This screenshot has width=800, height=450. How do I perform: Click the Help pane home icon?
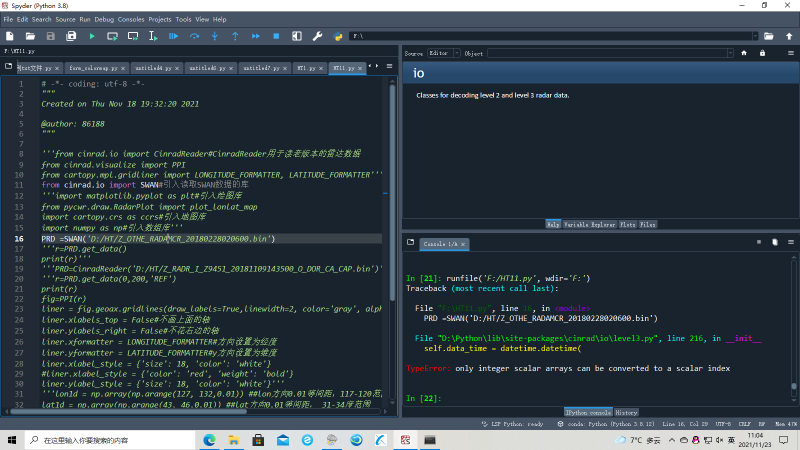(742, 53)
